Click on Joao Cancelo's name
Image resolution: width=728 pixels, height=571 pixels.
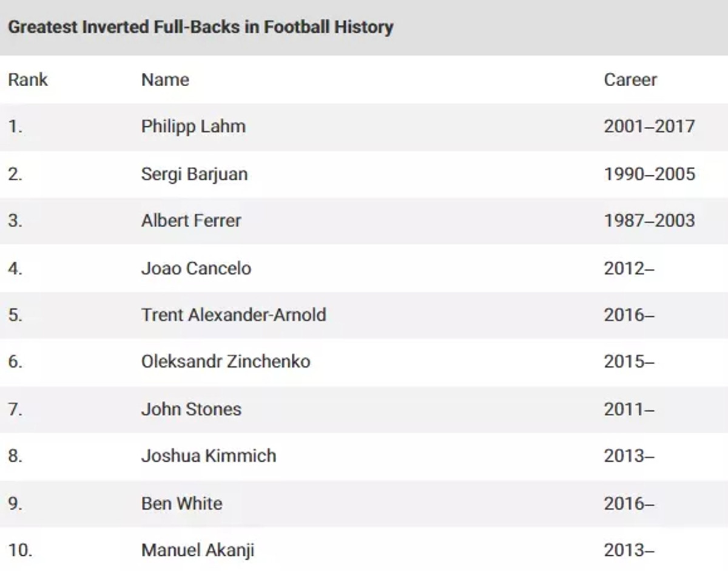196,268
